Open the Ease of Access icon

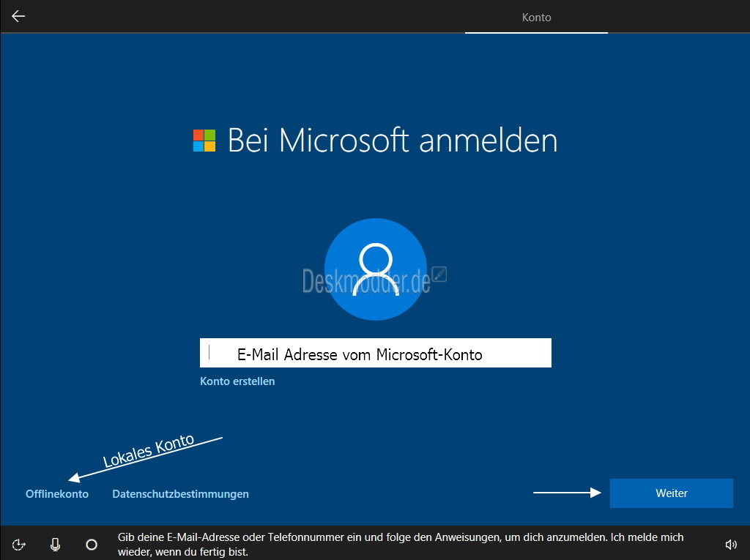point(18,544)
